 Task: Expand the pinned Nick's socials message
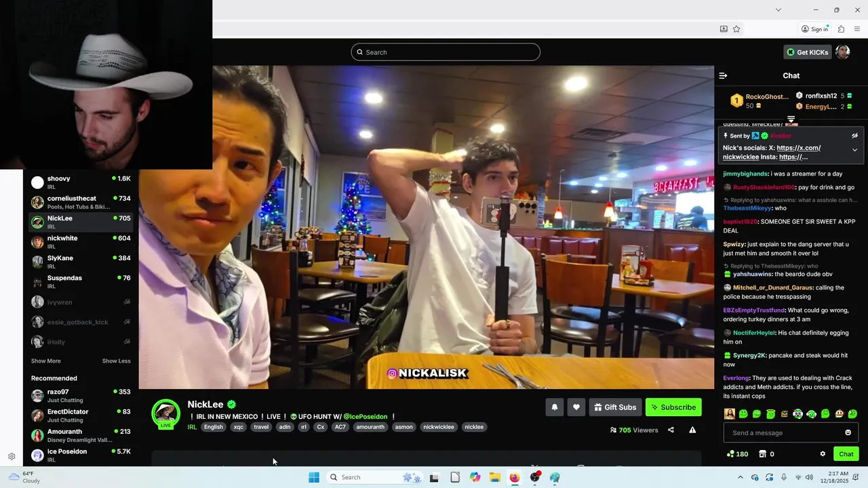pyautogui.click(x=854, y=150)
